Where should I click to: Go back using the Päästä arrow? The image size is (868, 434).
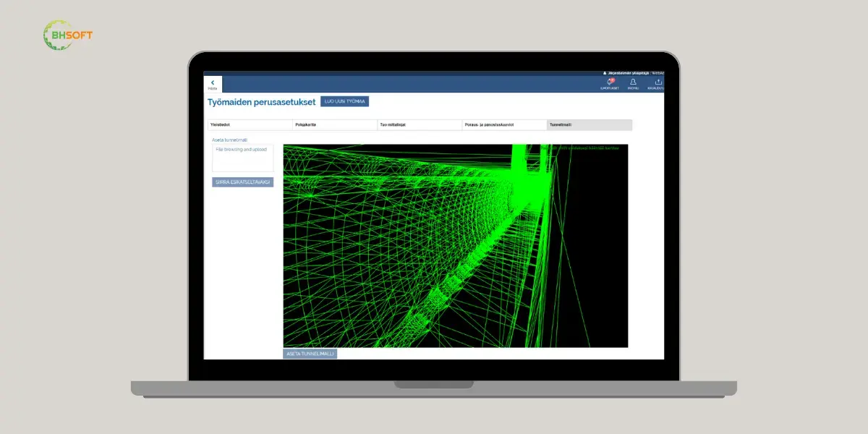213,84
